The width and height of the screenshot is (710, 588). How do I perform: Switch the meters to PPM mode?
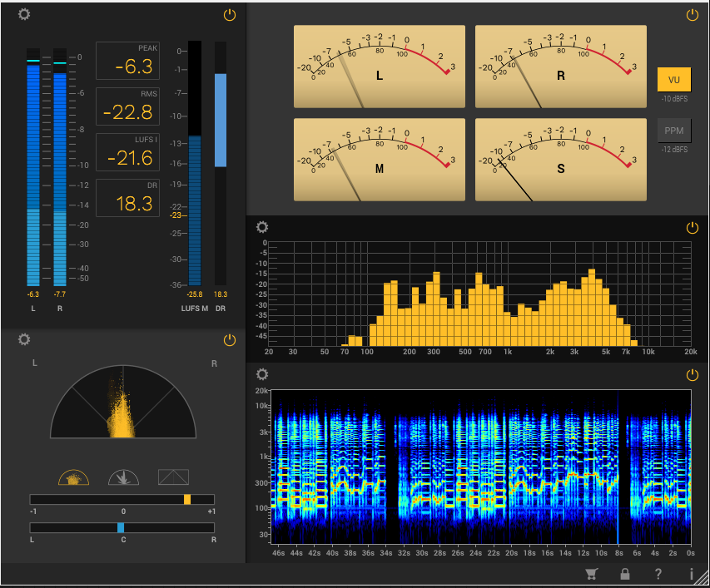(x=673, y=131)
